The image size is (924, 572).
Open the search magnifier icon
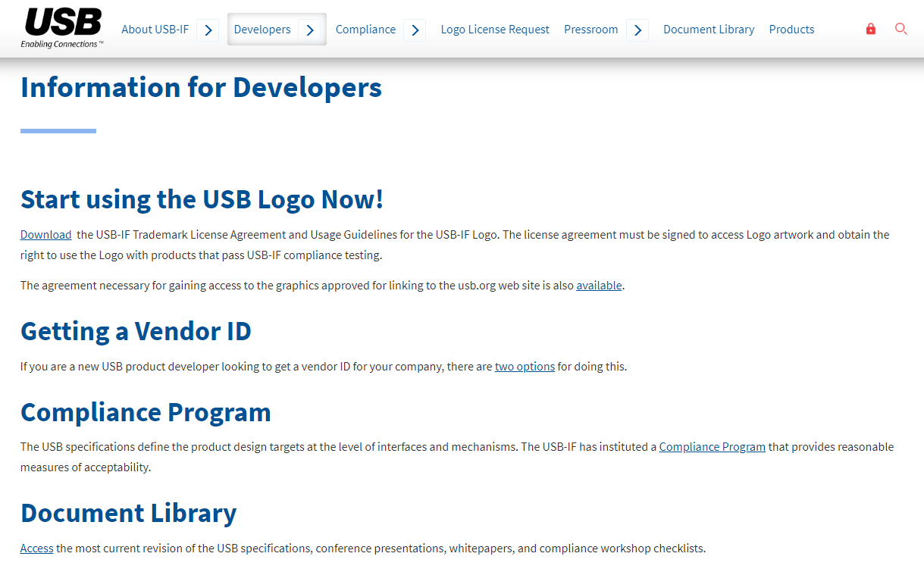point(901,29)
